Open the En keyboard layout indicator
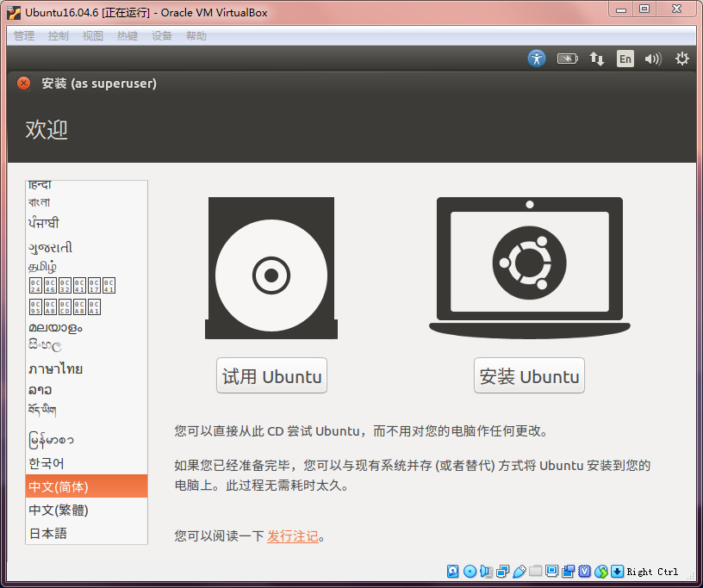Image resolution: width=703 pixels, height=588 pixels. coord(625,59)
